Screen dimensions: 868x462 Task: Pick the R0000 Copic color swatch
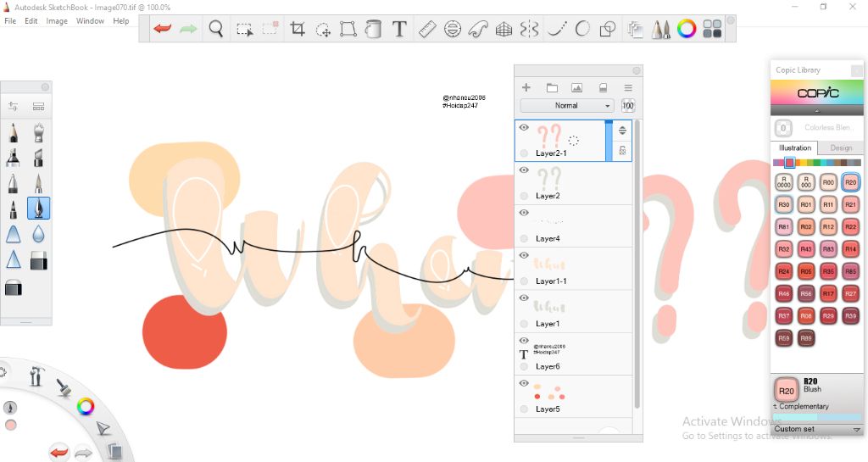point(784,182)
